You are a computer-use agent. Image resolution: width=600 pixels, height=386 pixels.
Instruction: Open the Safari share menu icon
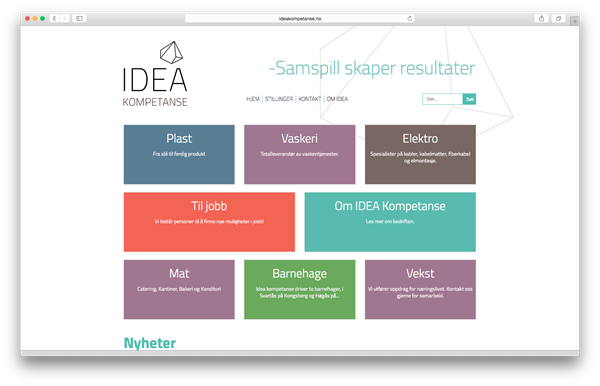coord(541,18)
